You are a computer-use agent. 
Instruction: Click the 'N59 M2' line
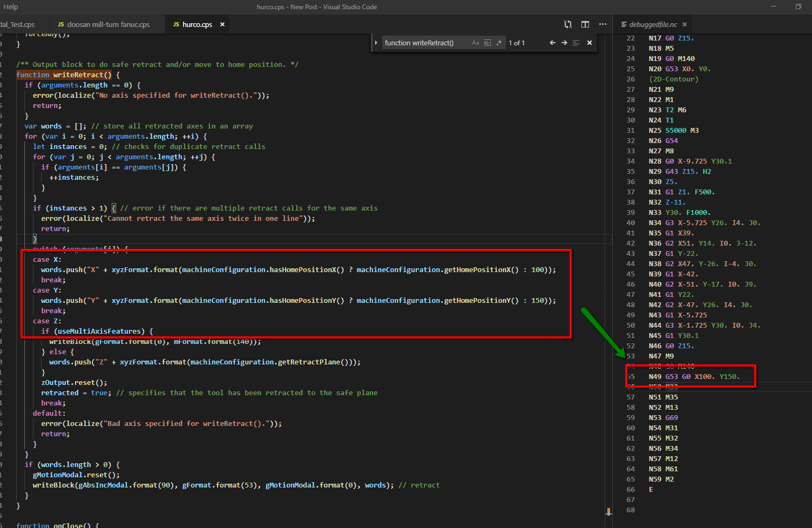[x=661, y=479]
